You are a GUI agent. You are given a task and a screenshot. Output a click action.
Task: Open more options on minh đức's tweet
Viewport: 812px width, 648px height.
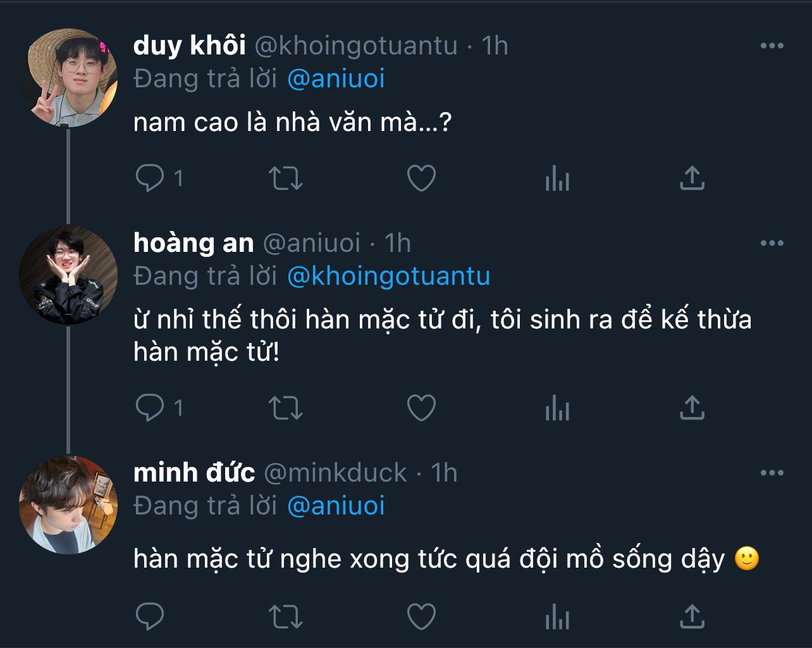pyautogui.click(x=772, y=473)
